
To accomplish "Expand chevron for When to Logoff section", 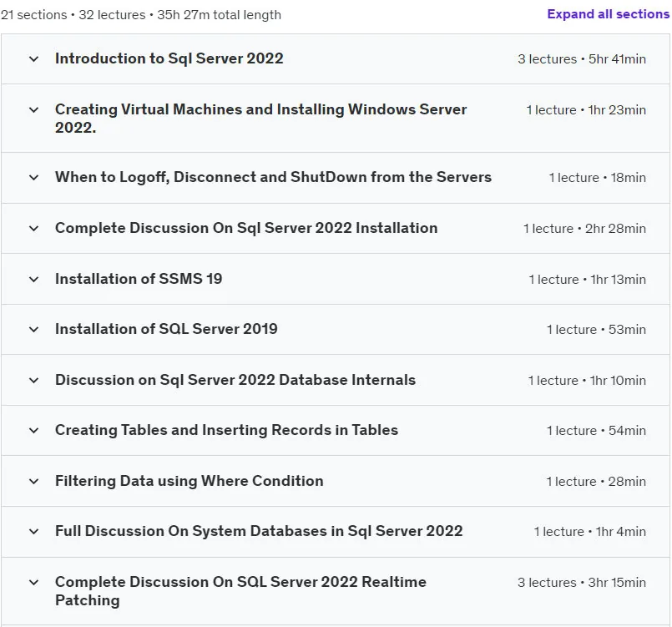I will click(x=34, y=178).
